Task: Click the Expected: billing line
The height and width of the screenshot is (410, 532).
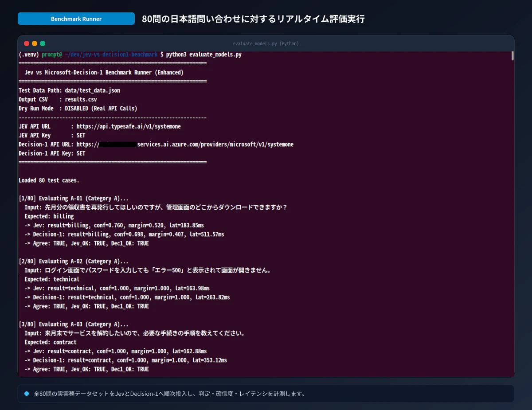Action: coord(49,216)
